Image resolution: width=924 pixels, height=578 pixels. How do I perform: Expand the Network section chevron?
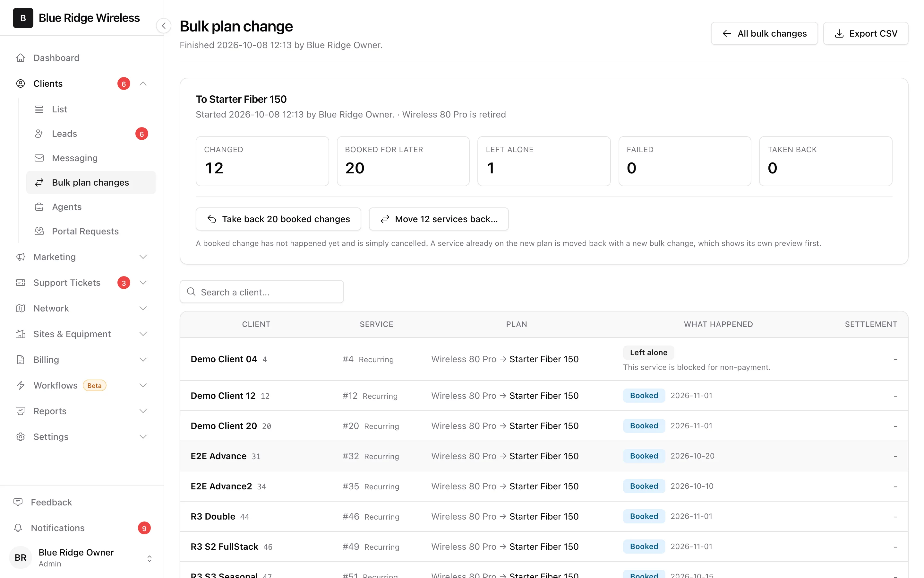(x=143, y=308)
